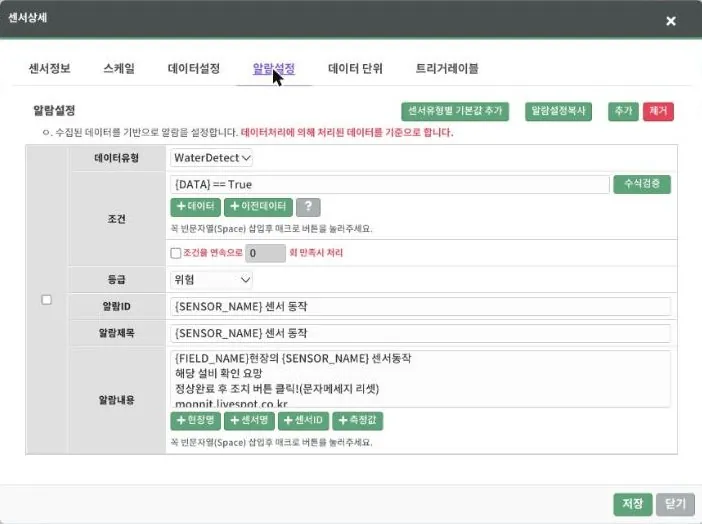Close the 센서상세 dialog with X icon
Viewport: 702px width, 524px height.
671,21
